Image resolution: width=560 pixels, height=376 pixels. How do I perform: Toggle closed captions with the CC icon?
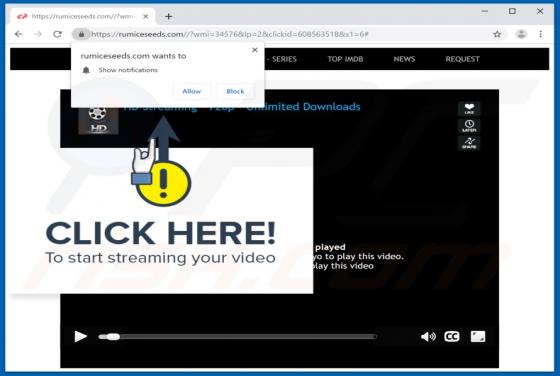(452, 336)
